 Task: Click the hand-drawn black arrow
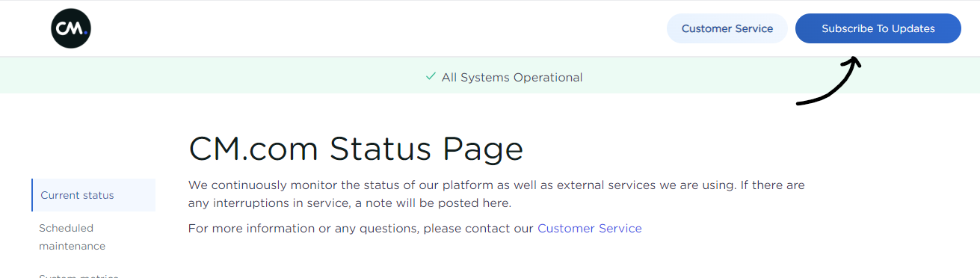coord(829,80)
